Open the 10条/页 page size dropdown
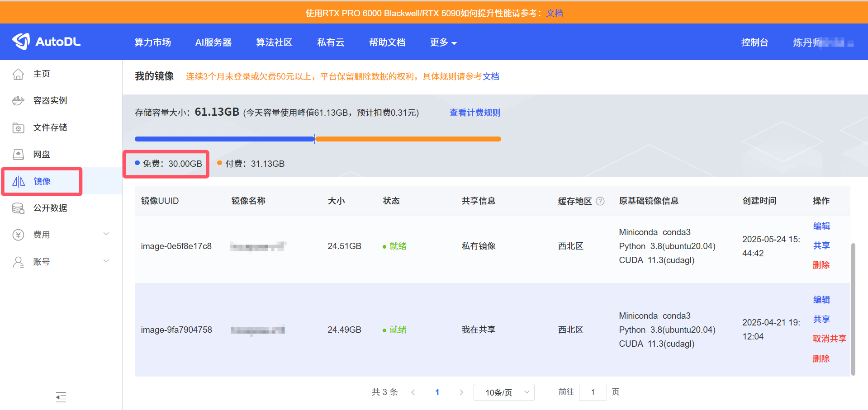Screen dimensions: 868x410 click(503, 392)
